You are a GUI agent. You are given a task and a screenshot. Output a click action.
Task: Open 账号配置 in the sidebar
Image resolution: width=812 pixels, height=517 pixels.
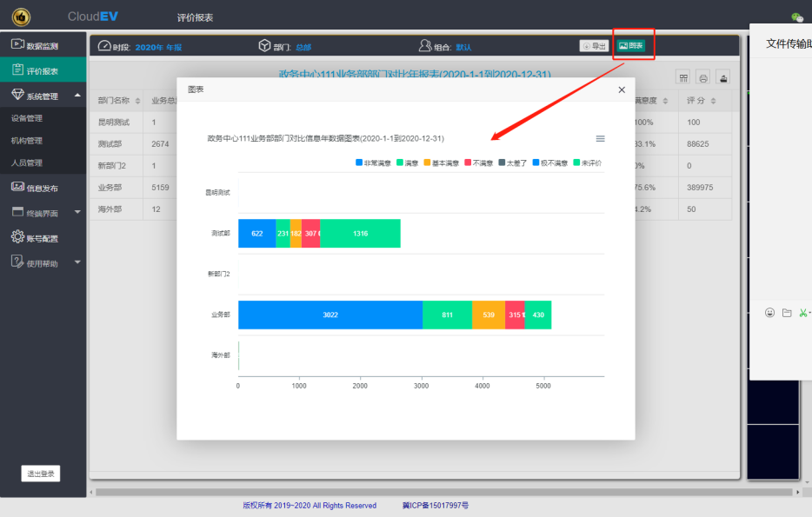pyautogui.click(x=43, y=238)
